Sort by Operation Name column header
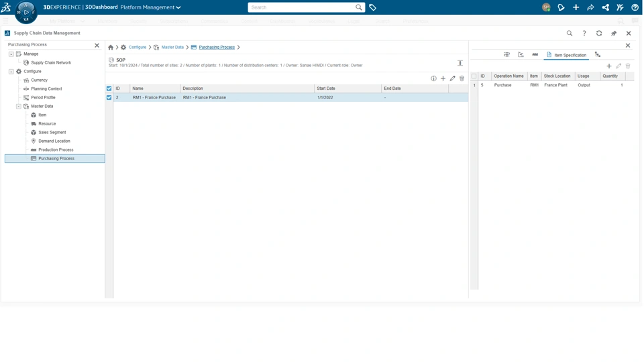Image resolution: width=644 pixels, height=362 pixels. (509, 76)
